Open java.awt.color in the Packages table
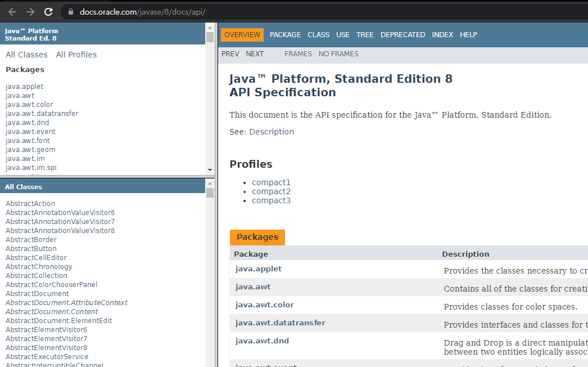Viewport: 588px width, 367px height. pos(264,305)
